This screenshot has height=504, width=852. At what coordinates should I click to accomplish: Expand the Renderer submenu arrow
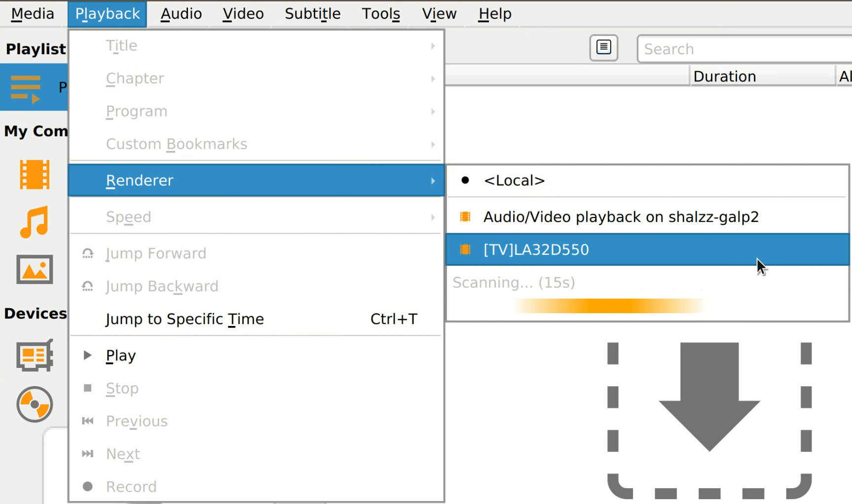[433, 180]
